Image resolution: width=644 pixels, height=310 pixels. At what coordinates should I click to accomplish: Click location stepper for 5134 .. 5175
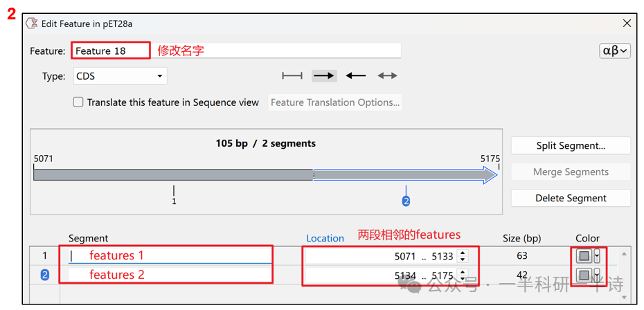pos(463,275)
